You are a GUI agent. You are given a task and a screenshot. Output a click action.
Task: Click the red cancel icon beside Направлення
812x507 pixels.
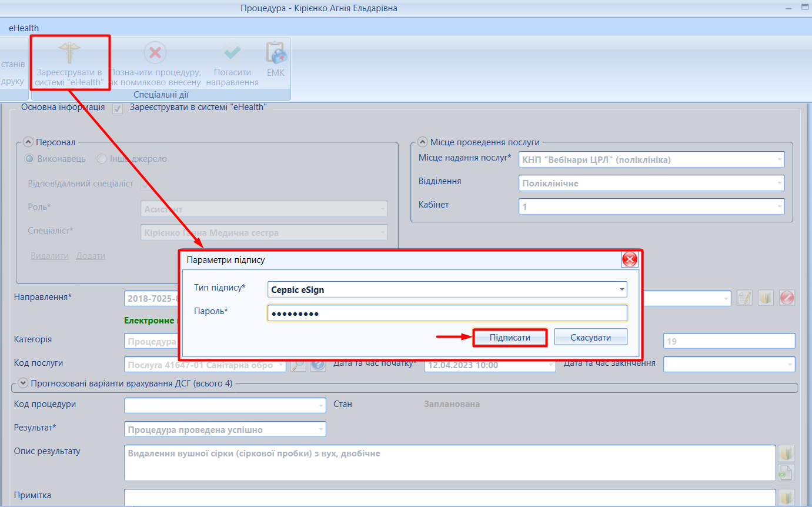(787, 298)
